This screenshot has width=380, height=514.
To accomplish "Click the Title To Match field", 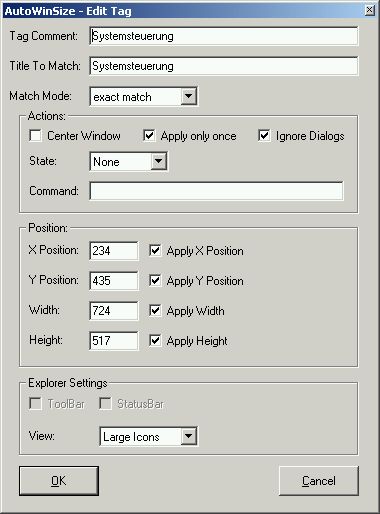I will (x=224, y=66).
